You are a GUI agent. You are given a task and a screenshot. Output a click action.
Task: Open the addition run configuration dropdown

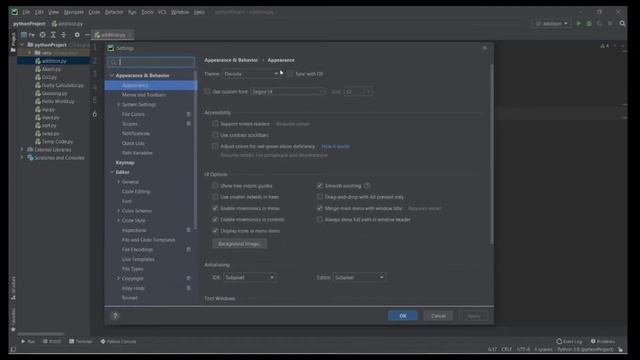(x=551, y=24)
